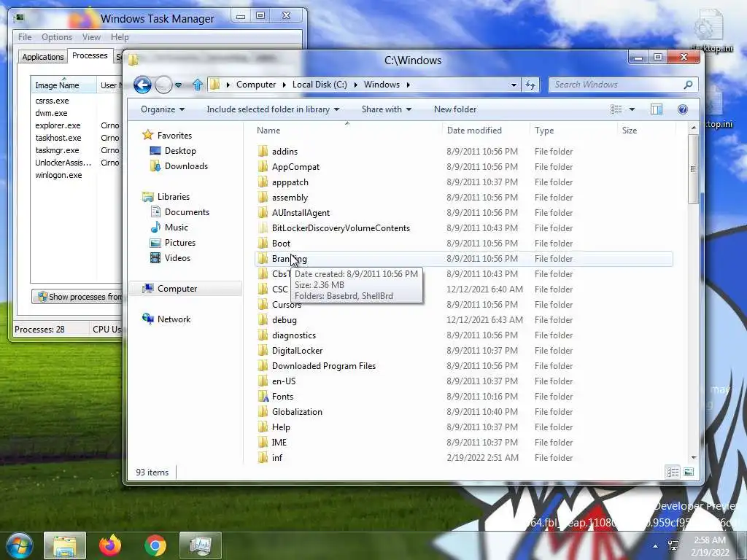Screen dimensions: 747x560
Task: Expand the arrow after Computer in breadcrumb
Action: [284, 85]
